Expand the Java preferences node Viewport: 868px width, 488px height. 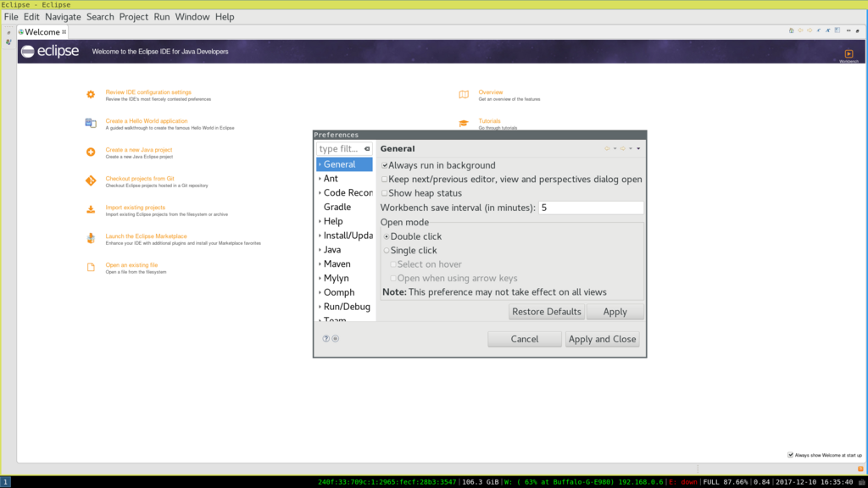320,250
